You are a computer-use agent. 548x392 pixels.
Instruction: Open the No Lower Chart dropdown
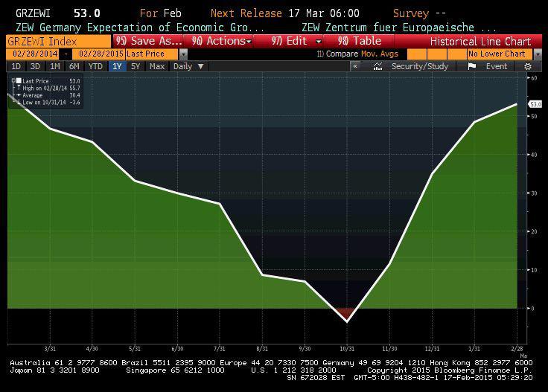point(538,54)
